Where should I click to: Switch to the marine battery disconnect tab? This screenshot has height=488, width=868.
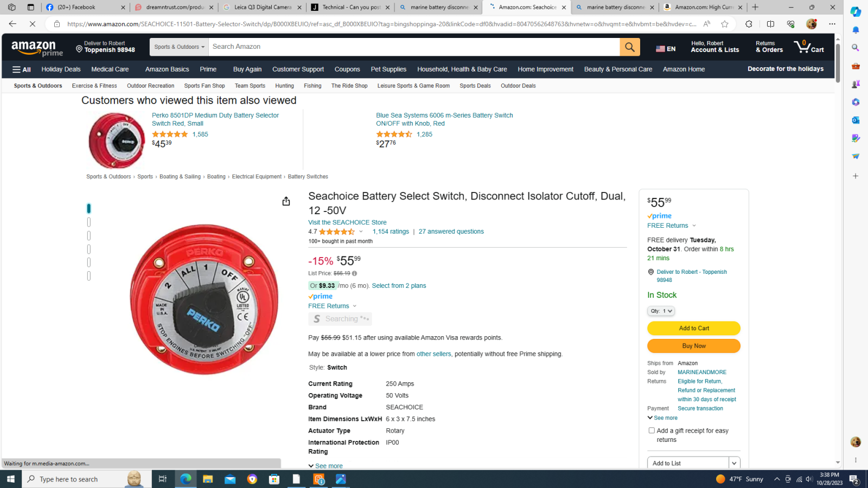coord(439,7)
